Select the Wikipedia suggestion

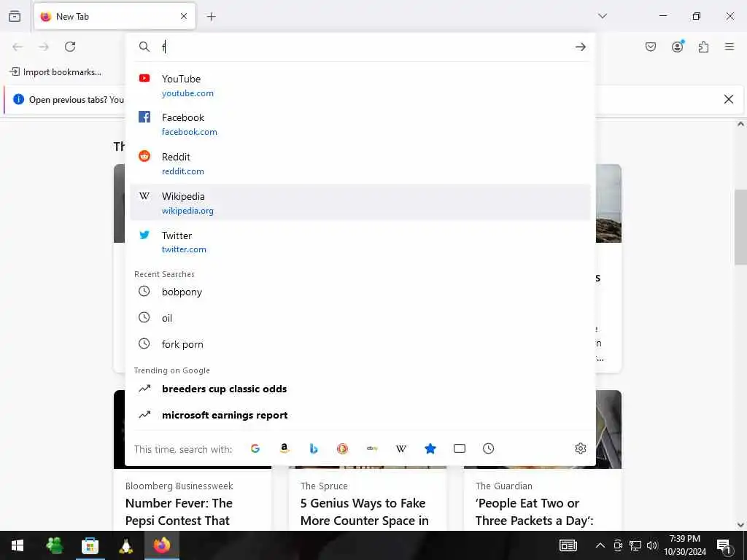pos(360,203)
